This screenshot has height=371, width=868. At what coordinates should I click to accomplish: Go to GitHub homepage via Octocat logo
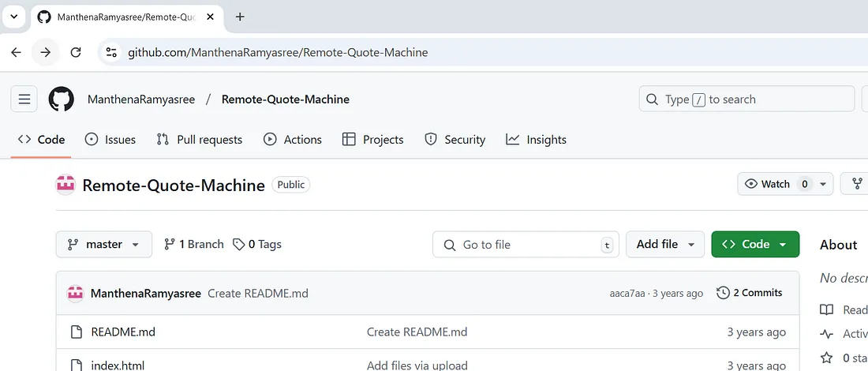click(x=61, y=99)
